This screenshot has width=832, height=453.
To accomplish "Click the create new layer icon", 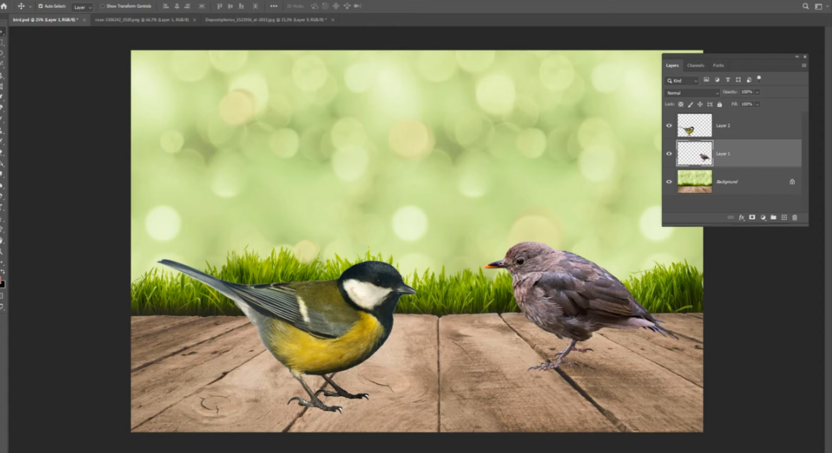I will point(784,217).
